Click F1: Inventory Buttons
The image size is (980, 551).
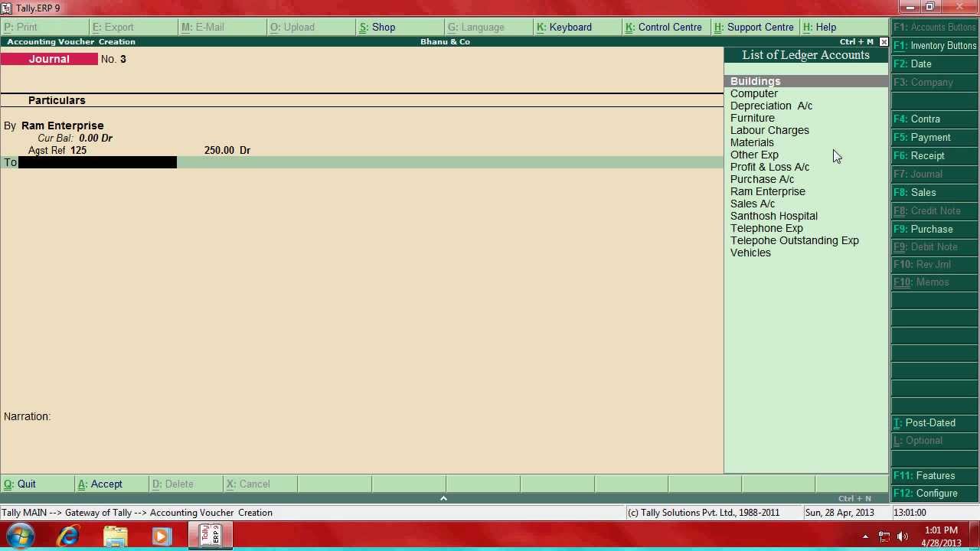click(935, 45)
